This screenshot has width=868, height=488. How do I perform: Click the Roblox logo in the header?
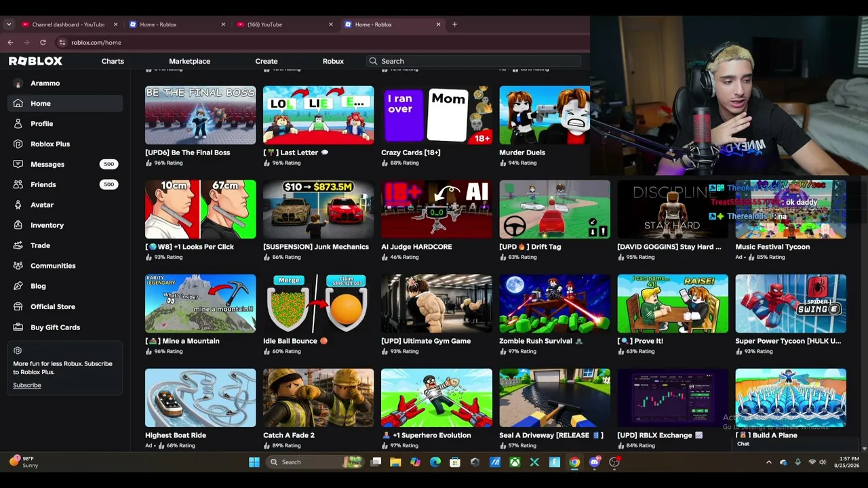coord(35,61)
